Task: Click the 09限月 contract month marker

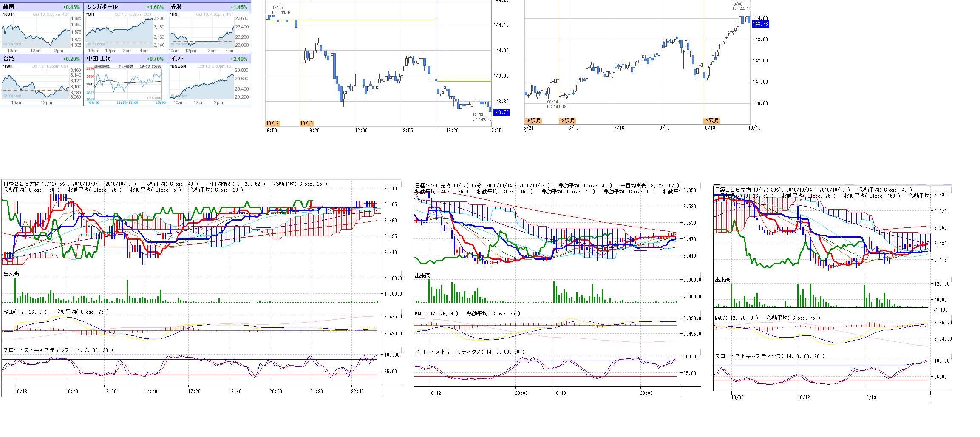Action: coord(567,121)
